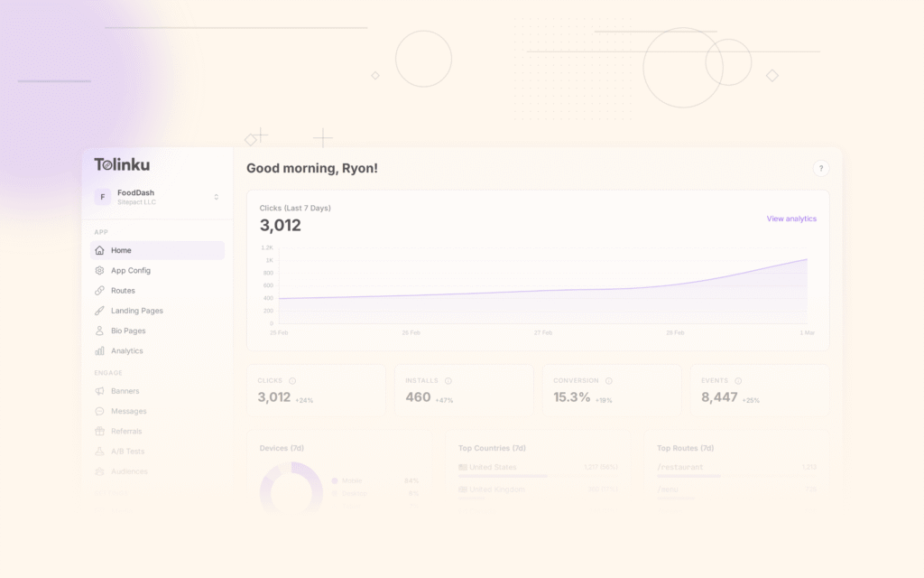Click the United States flag icon

(x=463, y=467)
